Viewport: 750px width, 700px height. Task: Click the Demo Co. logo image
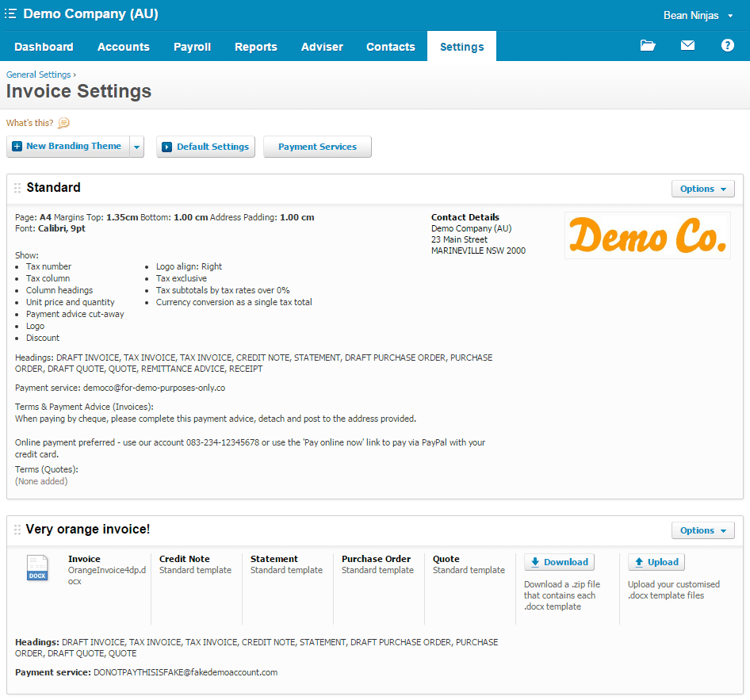[648, 235]
